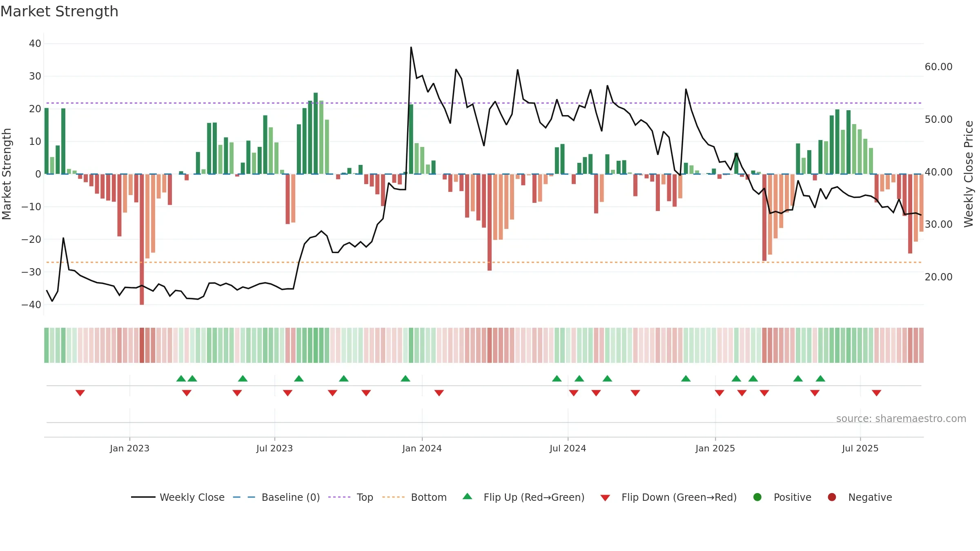The image size is (980, 551).
Task: Click the first green heat strip cell at left
Action: 47,345
